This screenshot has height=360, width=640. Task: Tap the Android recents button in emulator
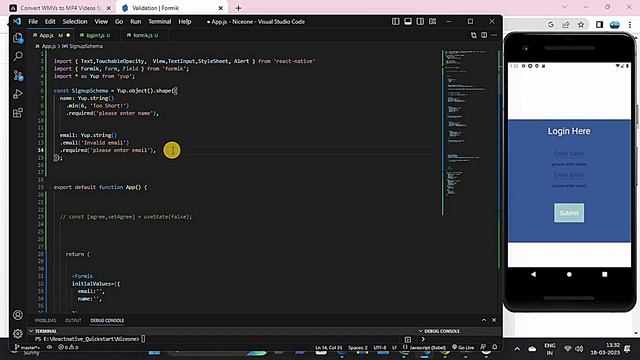tap(604, 274)
